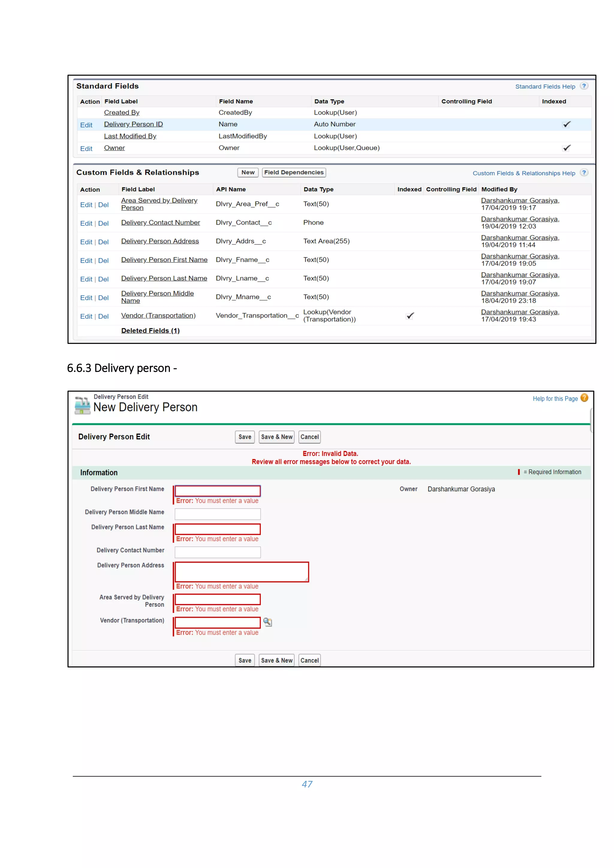This screenshot has height=868, width=614.
Task: Focus the Delivery Person Address text area
Action: [242, 571]
